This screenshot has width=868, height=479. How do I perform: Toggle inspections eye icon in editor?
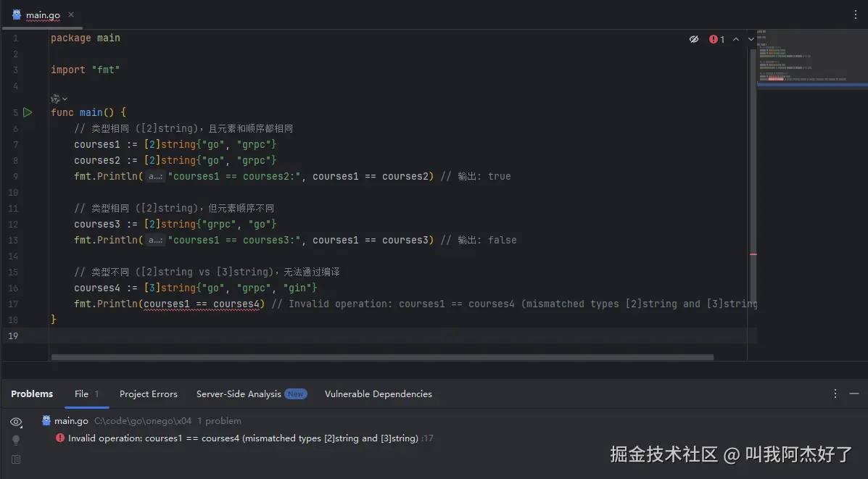(694, 39)
